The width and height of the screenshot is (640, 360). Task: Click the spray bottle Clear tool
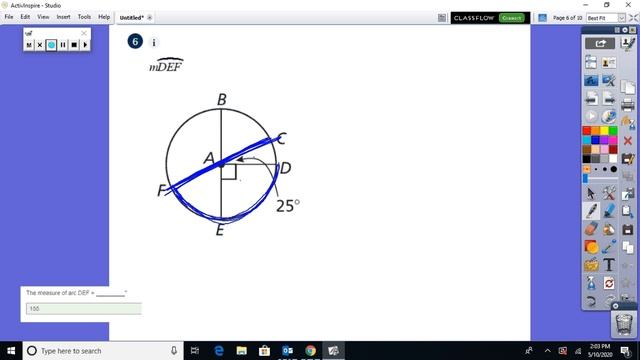(591, 283)
